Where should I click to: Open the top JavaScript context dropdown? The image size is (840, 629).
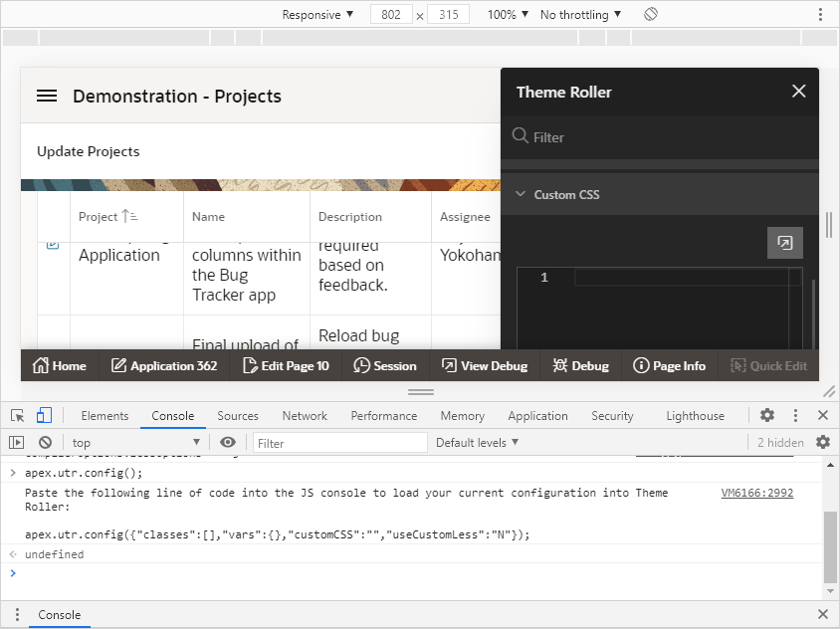click(x=136, y=443)
